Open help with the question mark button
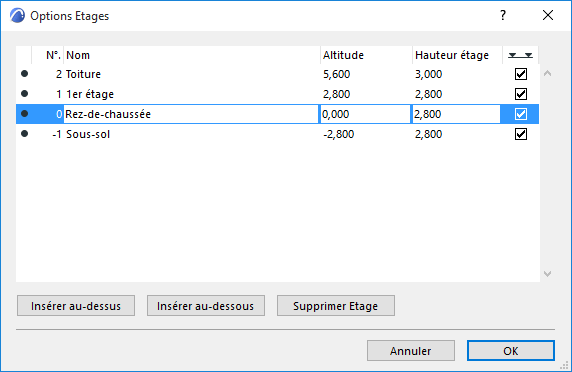Viewport: 572px width, 372px height. 503,15
